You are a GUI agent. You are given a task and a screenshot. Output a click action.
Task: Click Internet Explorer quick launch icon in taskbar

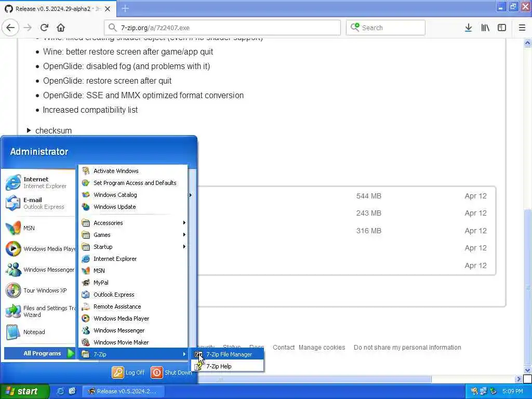(x=60, y=391)
